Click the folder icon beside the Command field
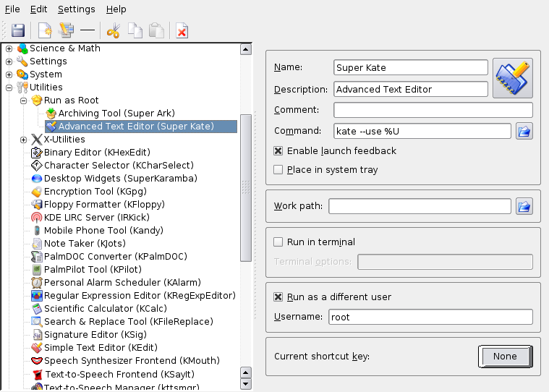 [x=524, y=131]
